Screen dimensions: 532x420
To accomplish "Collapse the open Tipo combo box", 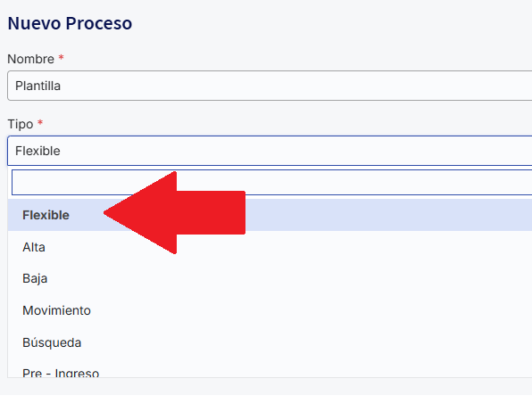I will [270, 151].
